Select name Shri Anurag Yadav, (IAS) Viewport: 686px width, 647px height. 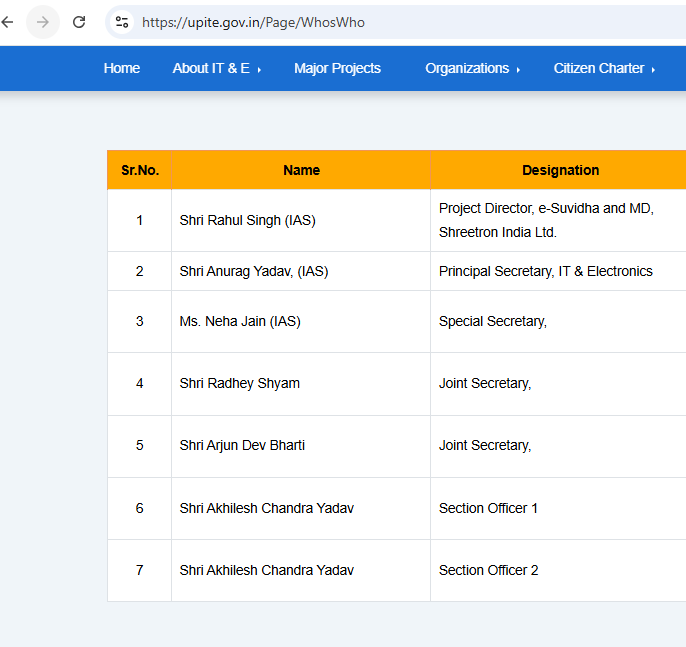click(x=254, y=271)
